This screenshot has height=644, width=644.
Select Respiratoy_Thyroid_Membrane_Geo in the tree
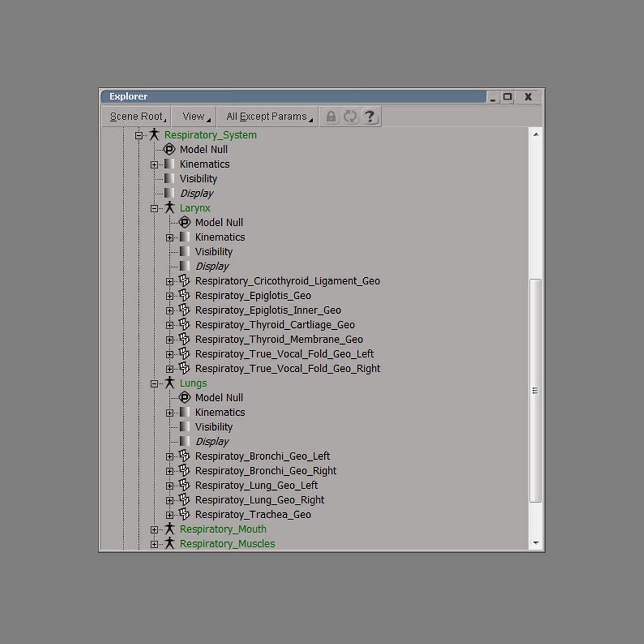(279, 339)
